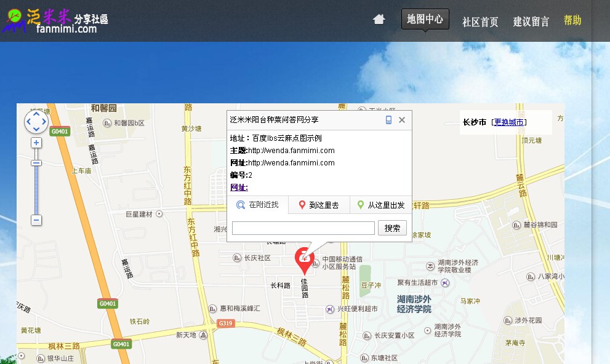Image resolution: width=610 pixels, height=364 pixels.
Task: Select the POI icon beside 新天地
Action: pos(203,335)
